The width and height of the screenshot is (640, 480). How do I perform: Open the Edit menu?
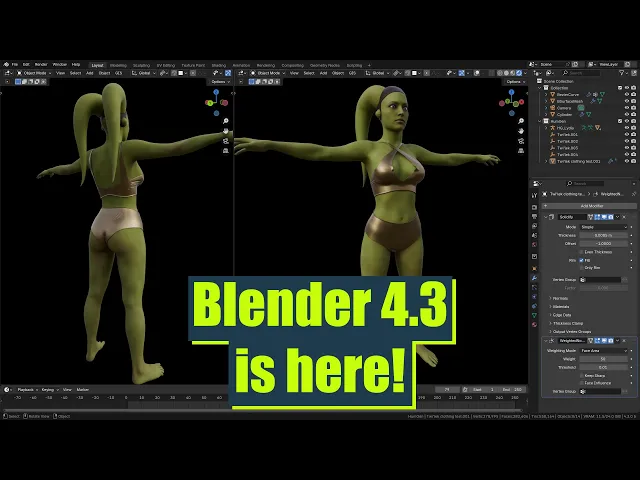pos(26,64)
